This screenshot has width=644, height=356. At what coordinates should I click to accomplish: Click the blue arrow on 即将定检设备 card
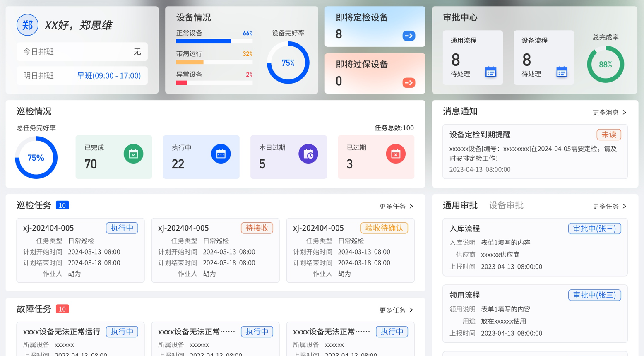pos(409,36)
